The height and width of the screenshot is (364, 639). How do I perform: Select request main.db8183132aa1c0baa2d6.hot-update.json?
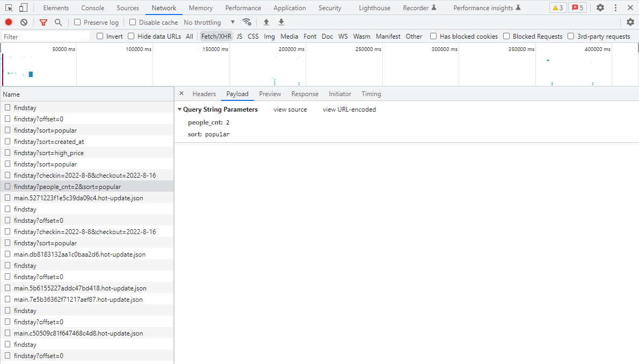[87, 254]
